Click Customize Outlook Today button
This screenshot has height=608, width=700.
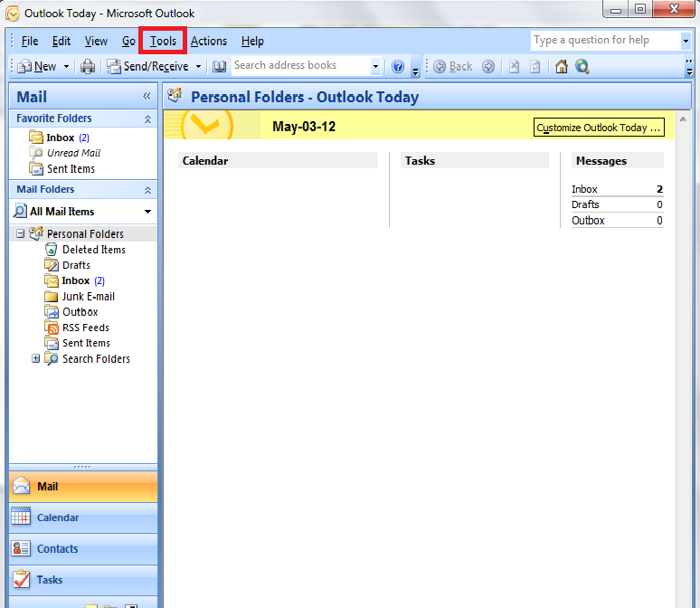(x=599, y=128)
